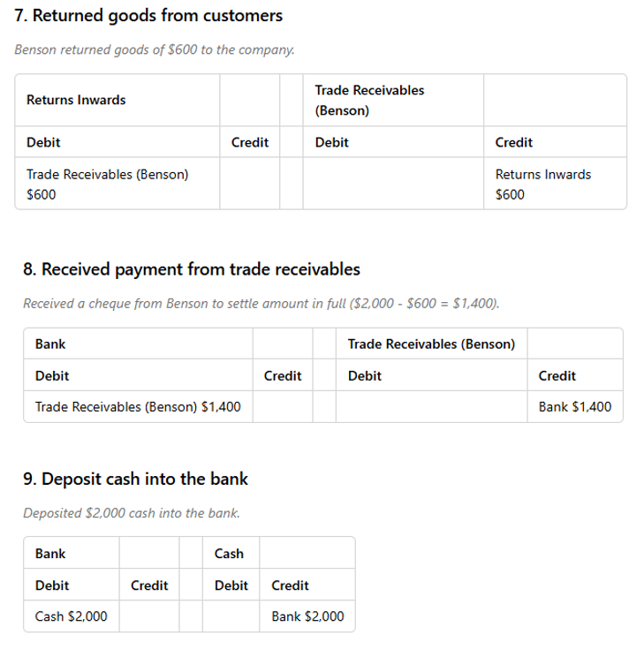This screenshot has width=644, height=657.
Task: Click the Credit column header under Returns Inwards
Action: [250, 142]
